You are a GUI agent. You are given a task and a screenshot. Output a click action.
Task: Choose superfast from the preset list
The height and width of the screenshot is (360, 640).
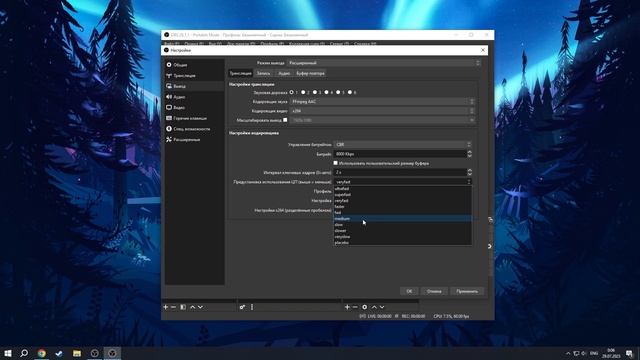403,195
